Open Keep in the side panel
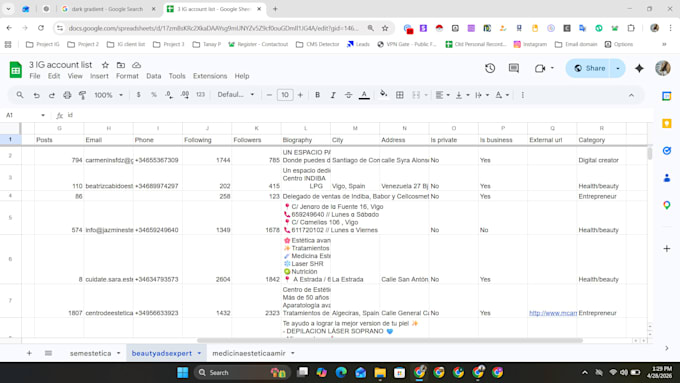The image size is (680, 383). [x=667, y=124]
